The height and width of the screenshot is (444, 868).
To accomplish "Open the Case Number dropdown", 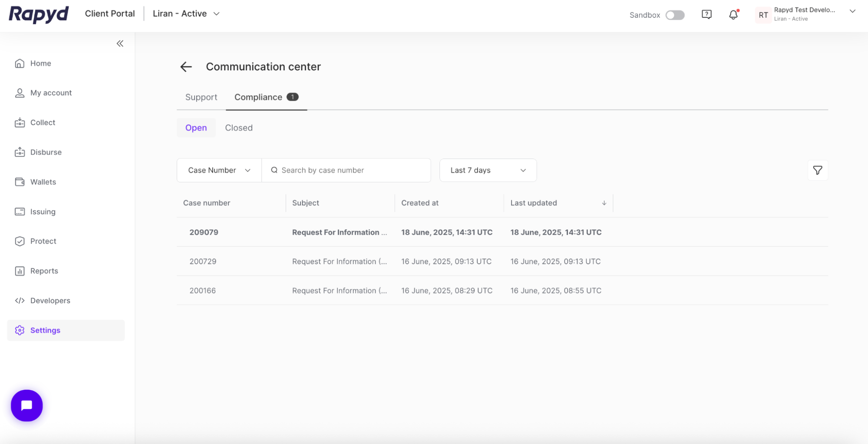I will 218,170.
